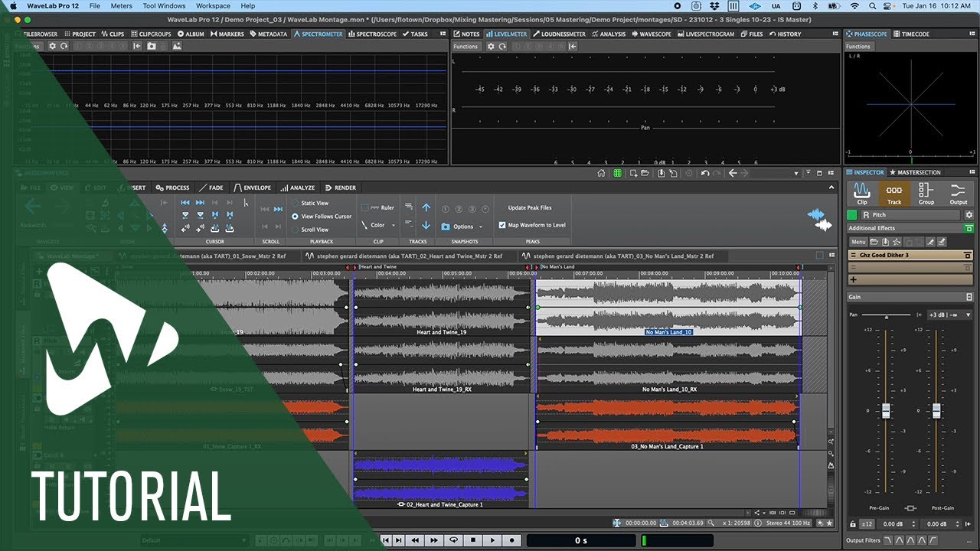Click the Stop transport button

click(474, 540)
